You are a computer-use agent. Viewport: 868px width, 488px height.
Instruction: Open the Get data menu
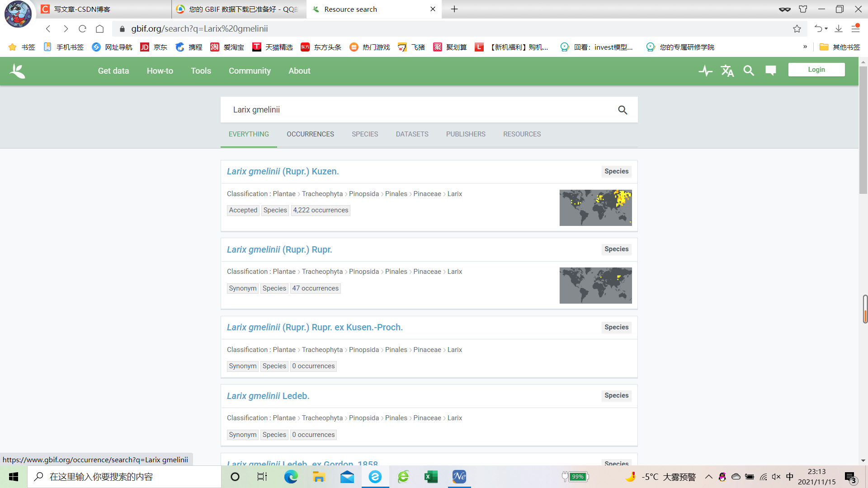tap(113, 71)
